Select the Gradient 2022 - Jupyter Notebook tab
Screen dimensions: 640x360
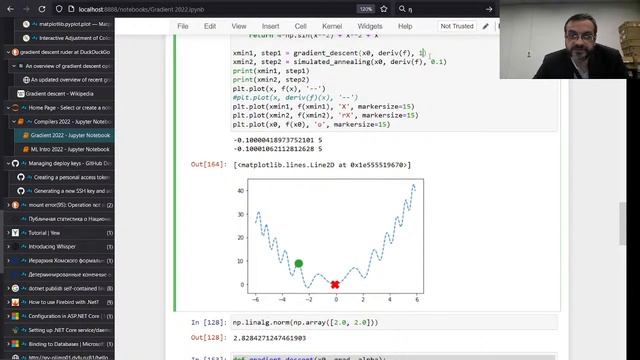(70, 136)
